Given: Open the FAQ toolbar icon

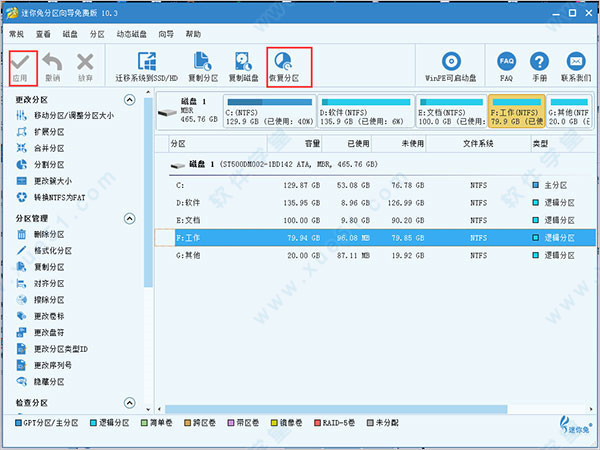Looking at the screenshot, I should [506, 61].
